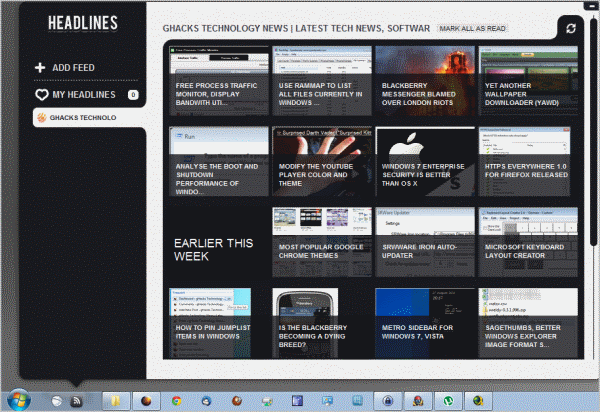600x412 pixels.
Task: Click the Add Feed button
Action: [x=73, y=68]
